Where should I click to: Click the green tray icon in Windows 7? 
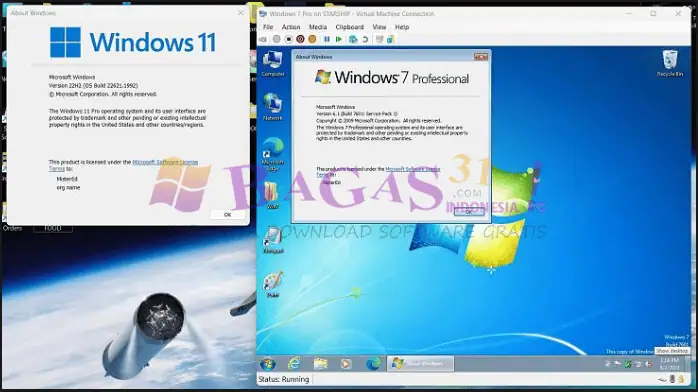pyautogui.click(x=627, y=364)
